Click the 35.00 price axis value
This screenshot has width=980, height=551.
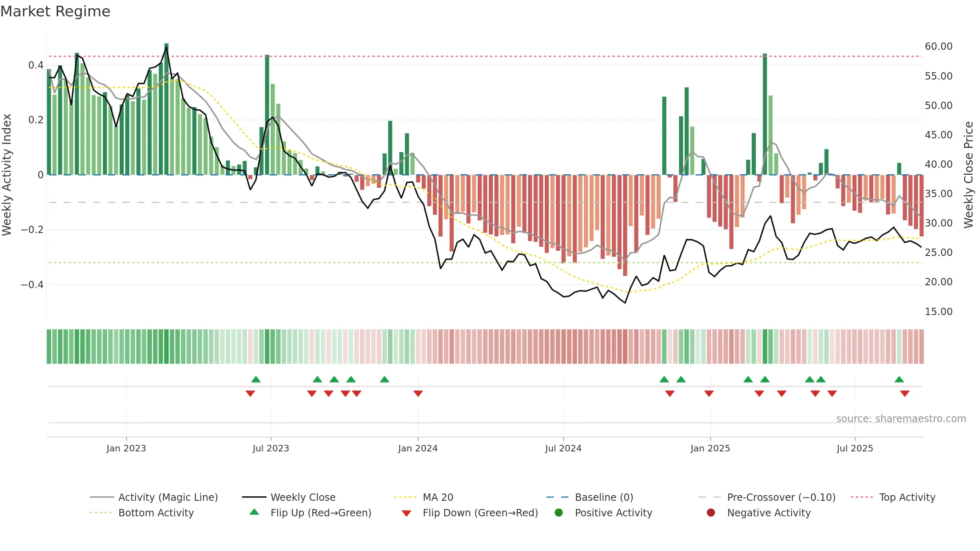[x=938, y=193]
